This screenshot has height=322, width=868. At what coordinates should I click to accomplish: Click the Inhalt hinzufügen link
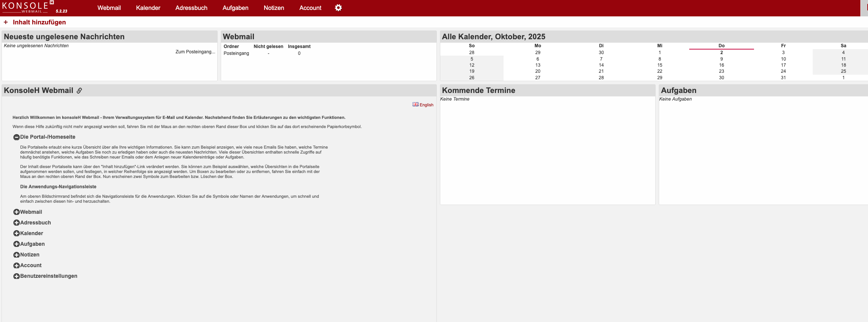tap(39, 22)
